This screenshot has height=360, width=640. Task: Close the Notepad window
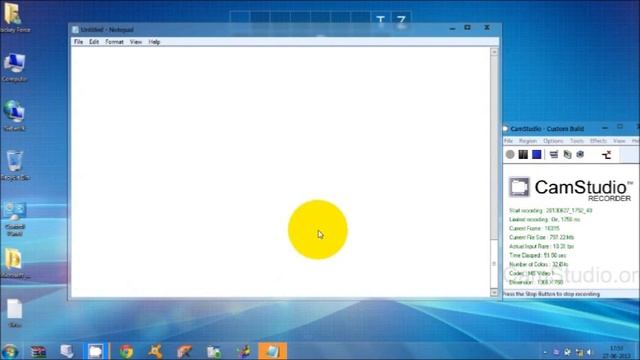click(487, 27)
